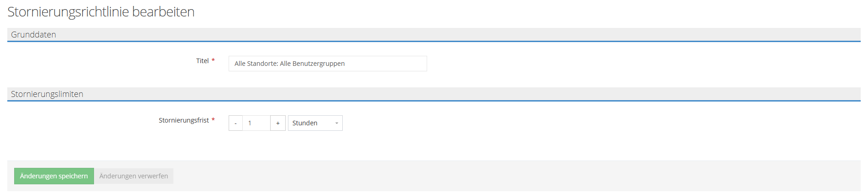Click the Titel field label
This screenshot has height=193, width=868.
click(202, 61)
